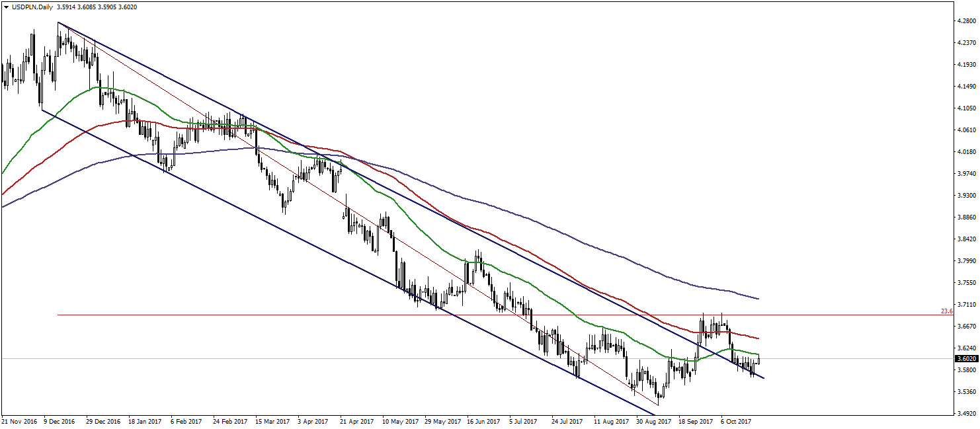Click the 3.8860 price axis label
The height and width of the screenshot is (429, 980).
(966, 217)
